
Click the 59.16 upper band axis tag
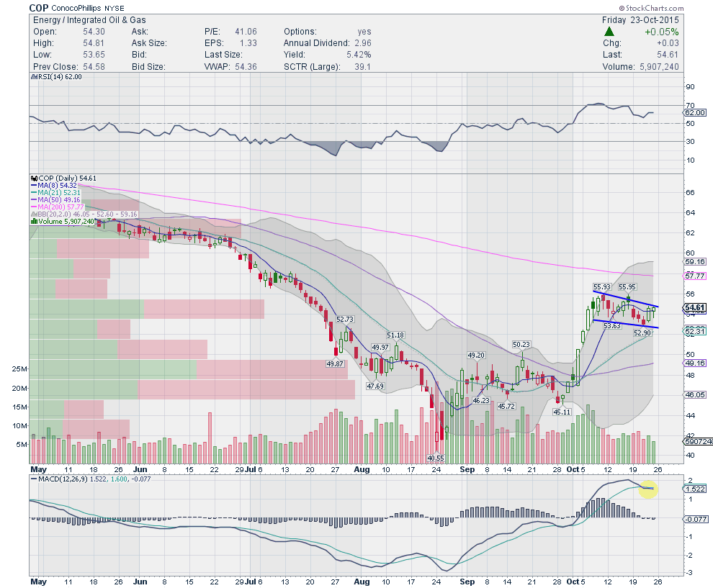tap(695, 262)
